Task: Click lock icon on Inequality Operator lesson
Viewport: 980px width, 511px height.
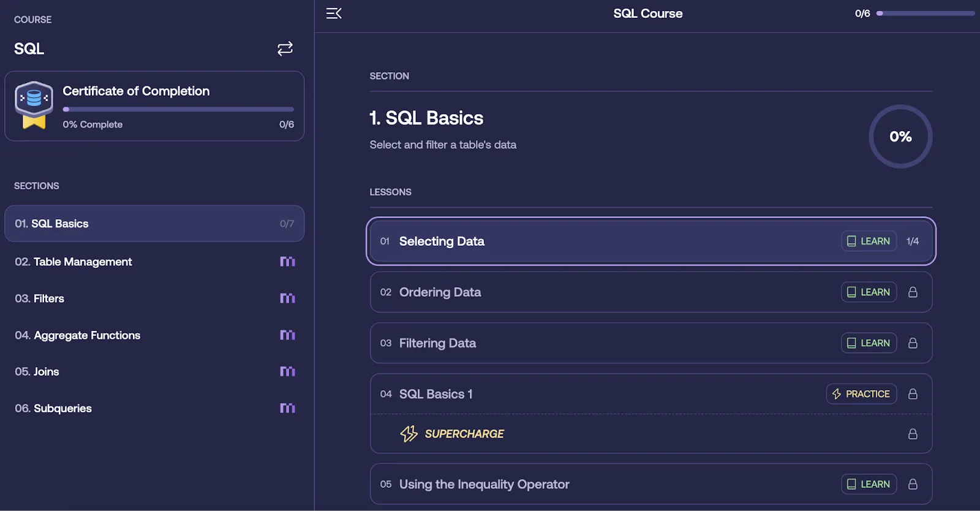Action: 913,484
